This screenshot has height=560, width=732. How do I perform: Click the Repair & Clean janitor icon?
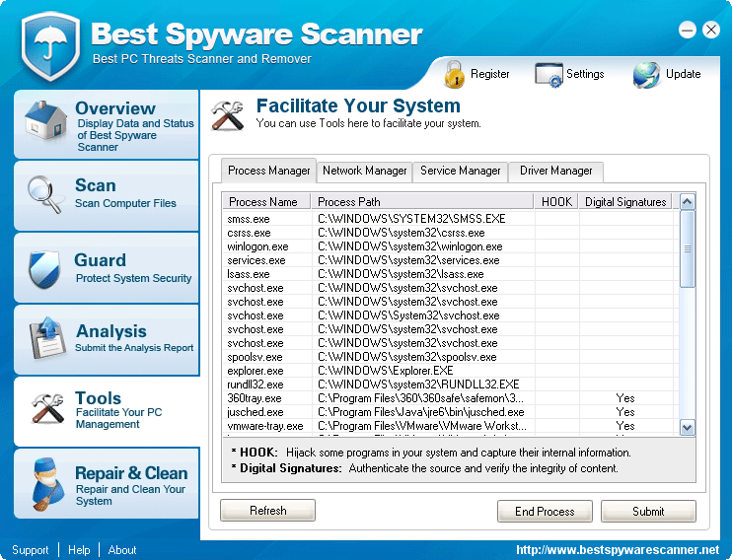click(x=47, y=484)
